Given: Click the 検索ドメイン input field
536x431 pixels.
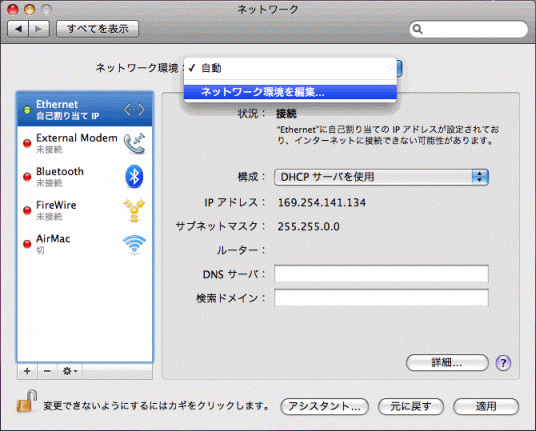Looking at the screenshot, I should point(381,297).
